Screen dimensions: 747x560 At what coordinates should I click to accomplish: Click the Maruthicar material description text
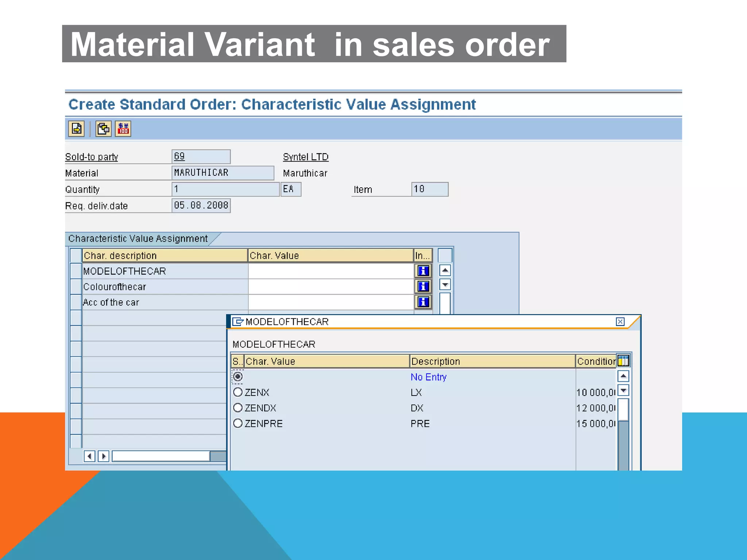305,173
